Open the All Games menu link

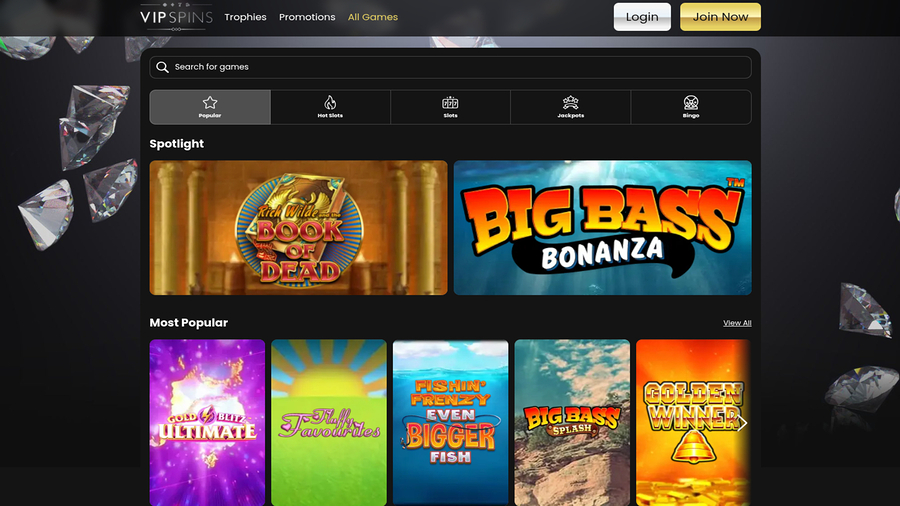(x=373, y=17)
